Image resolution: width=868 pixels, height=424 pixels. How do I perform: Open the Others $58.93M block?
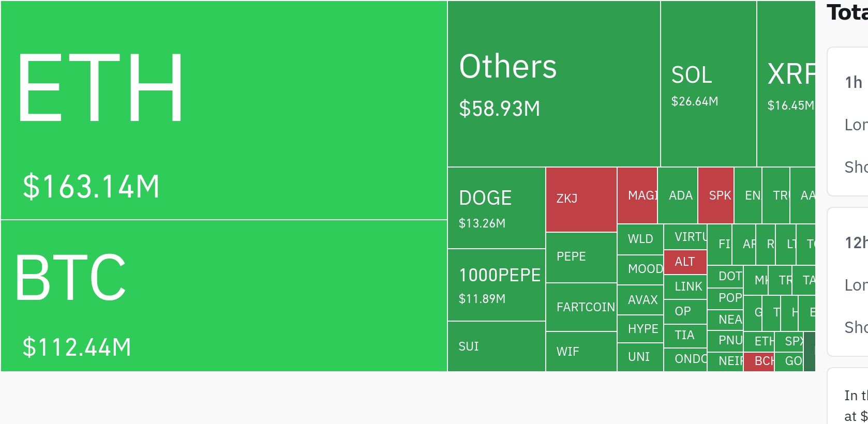pyautogui.click(x=554, y=84)
